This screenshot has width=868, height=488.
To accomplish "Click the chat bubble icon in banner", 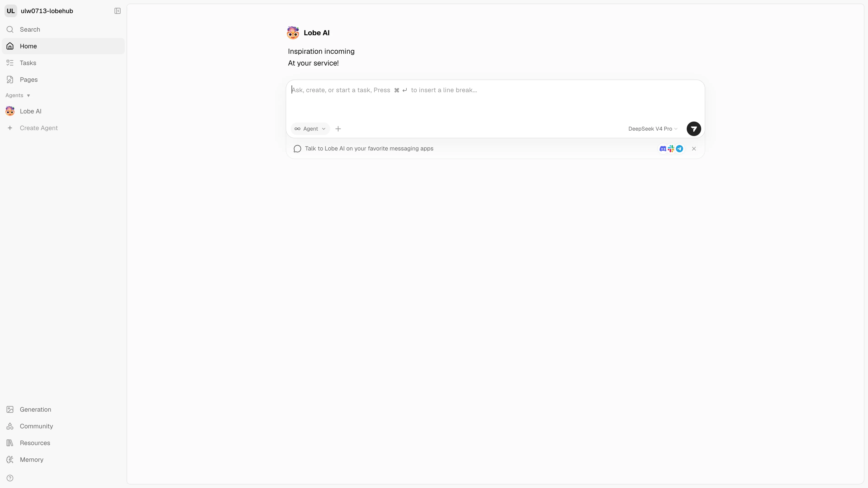I will click(297, 149).
